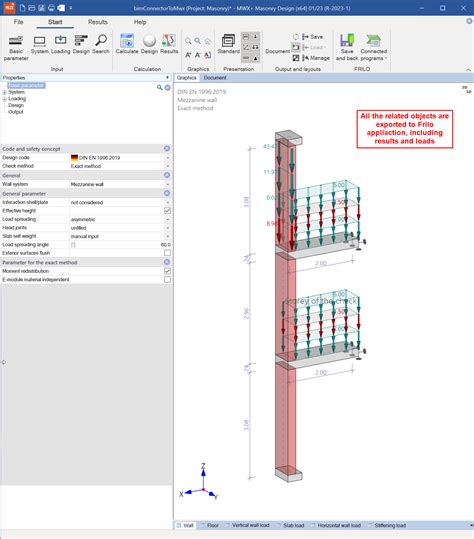
Task: Toggle Stiffening load visibility
Action: [387, 525]
